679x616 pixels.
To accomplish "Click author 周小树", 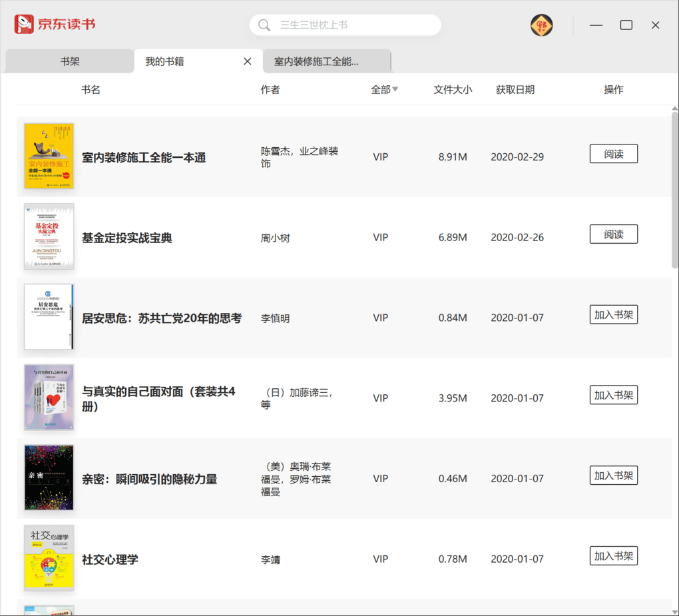I will pos(276,238).
